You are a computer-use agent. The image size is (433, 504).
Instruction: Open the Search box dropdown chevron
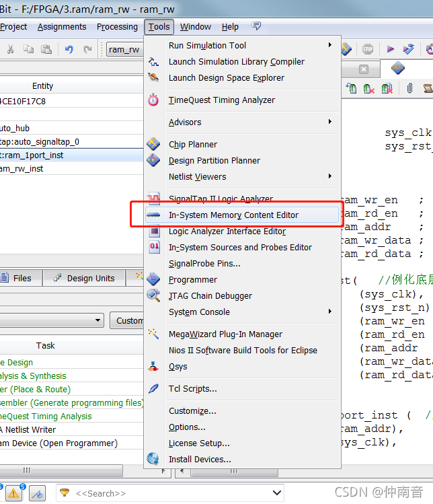click(276, 493)
